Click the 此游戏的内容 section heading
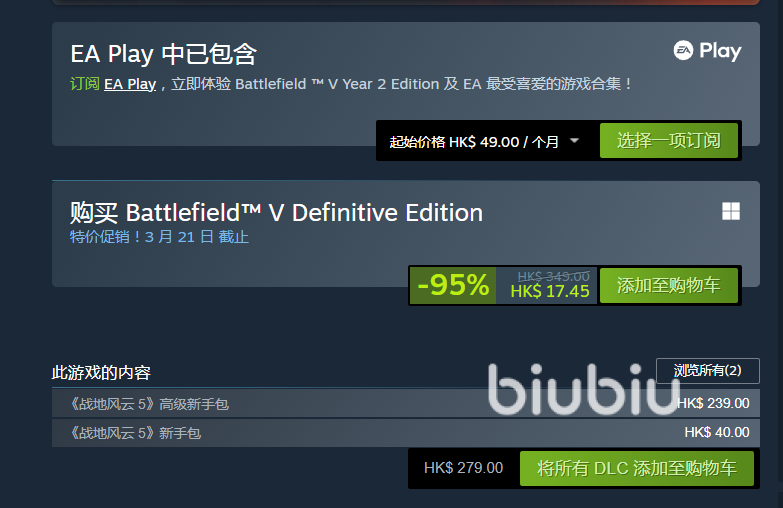The height and width of the screenshot is (508, 783). tap(101, 373)
